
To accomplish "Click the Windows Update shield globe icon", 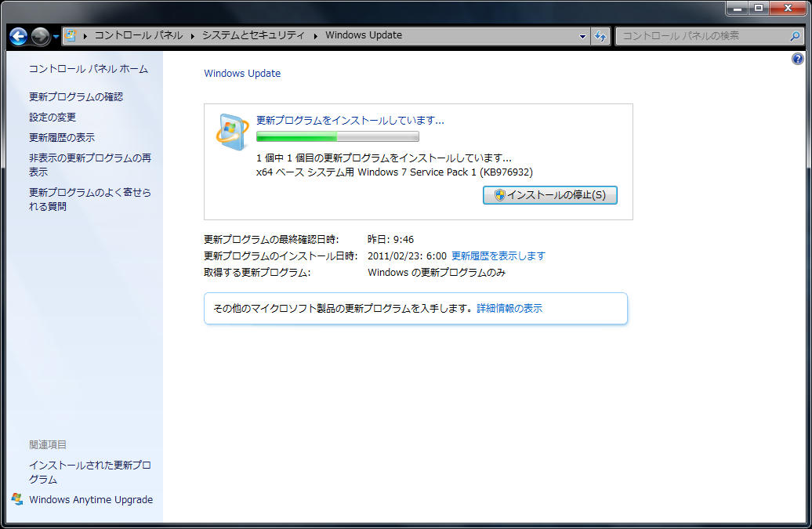I will pos(231,131).
